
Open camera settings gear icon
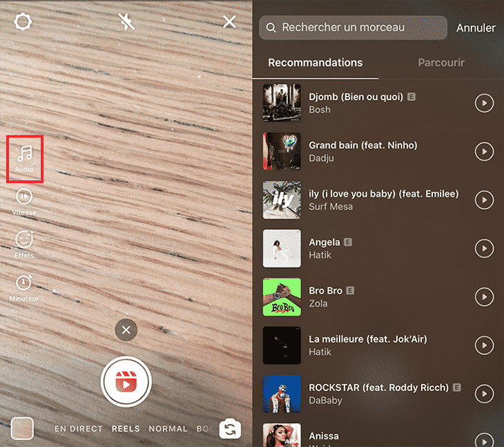[23, 22]
